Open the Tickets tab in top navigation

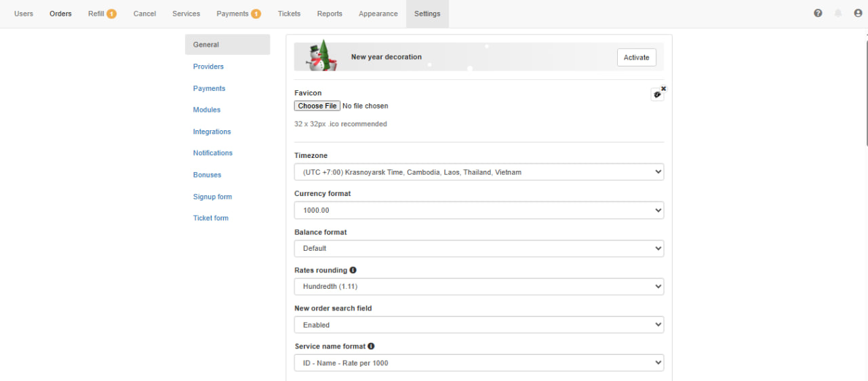click(x=289, y=14)
